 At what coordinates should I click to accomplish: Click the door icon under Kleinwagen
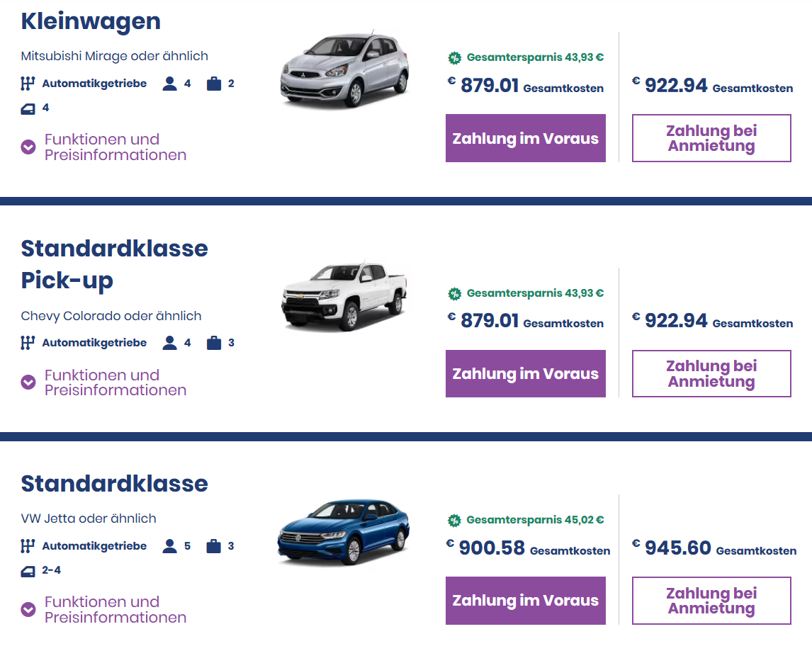[28, 108]
